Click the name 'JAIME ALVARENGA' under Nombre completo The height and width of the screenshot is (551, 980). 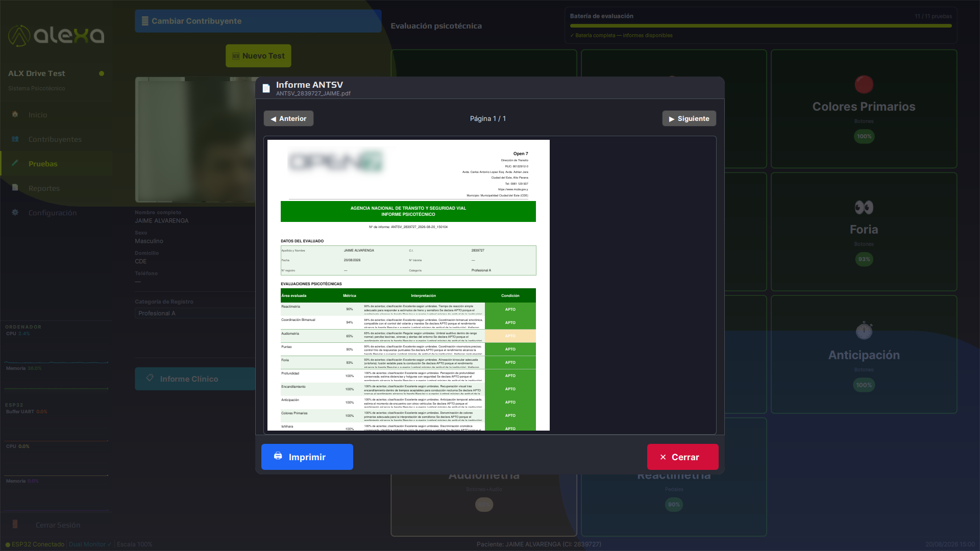coord(162,221)
